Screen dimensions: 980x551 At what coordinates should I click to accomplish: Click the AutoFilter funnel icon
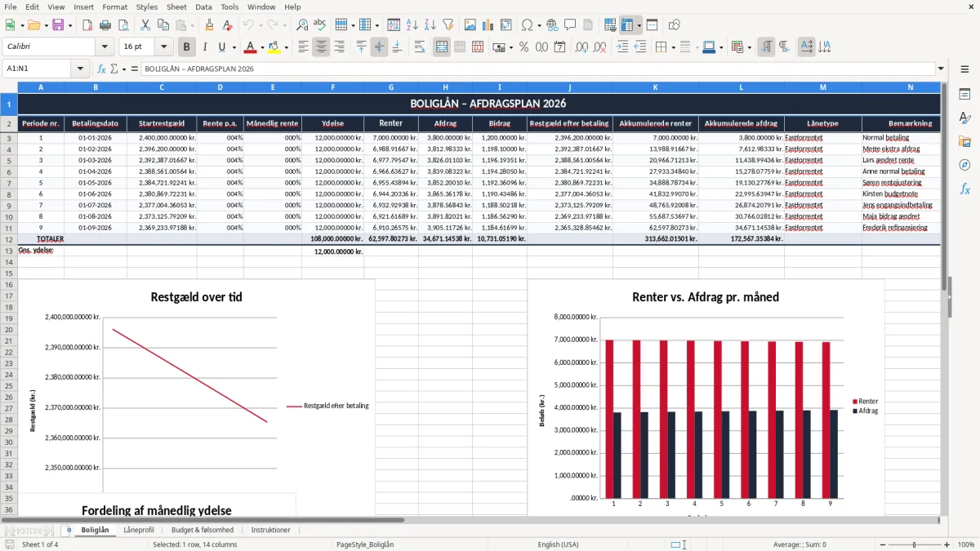point(448,25)
